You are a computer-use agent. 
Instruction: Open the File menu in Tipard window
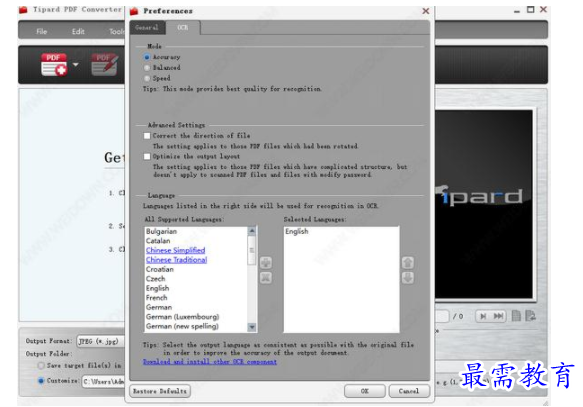(x=42, y=31)
